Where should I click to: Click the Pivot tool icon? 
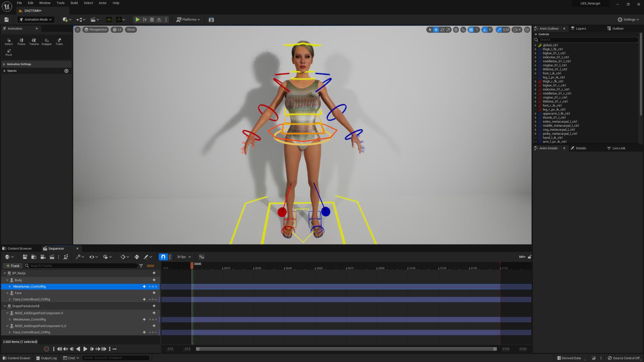9,52
